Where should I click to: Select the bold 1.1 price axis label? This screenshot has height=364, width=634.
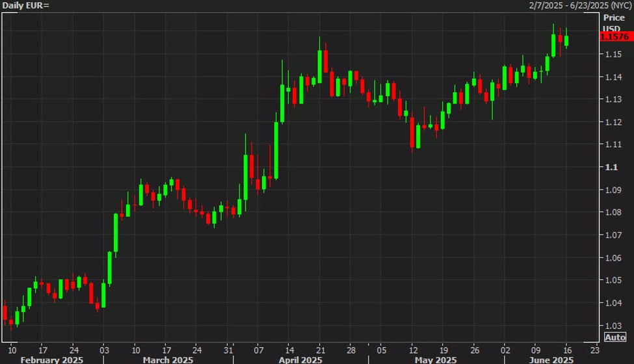[x=611, y=167]
